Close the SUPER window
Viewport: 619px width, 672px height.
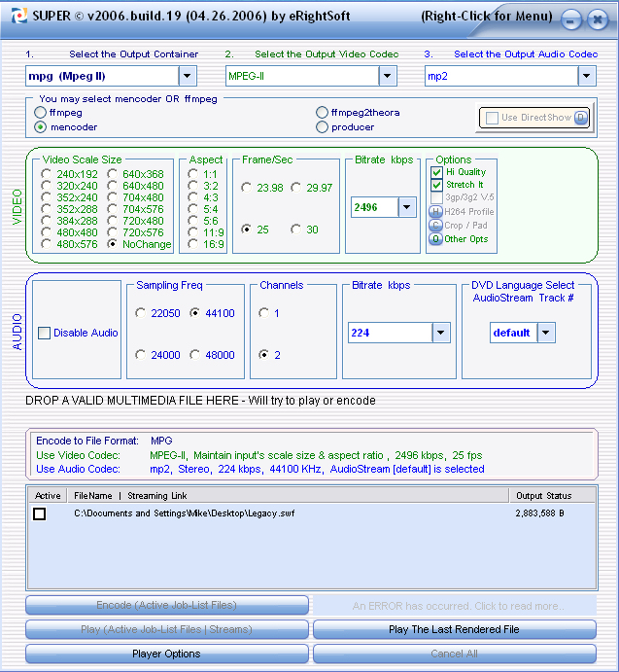click(x=598, y=19)
